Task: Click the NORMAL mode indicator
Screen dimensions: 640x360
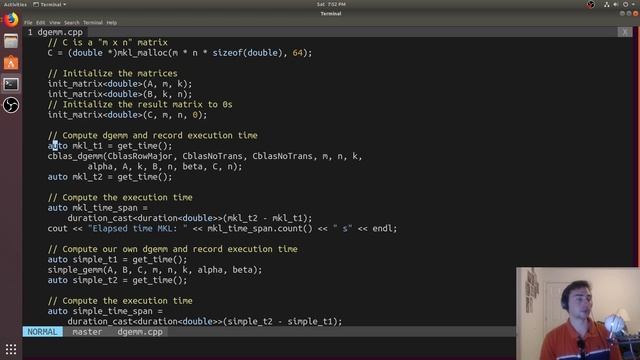Action: point(42,332)
